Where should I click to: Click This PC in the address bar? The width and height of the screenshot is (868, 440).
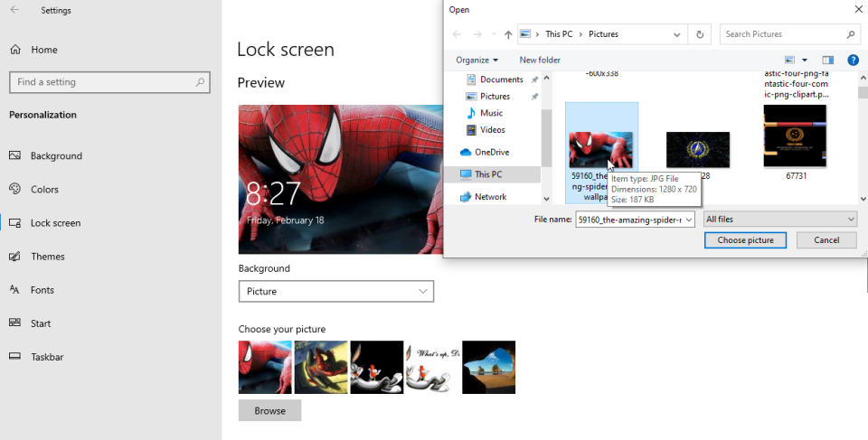(559, 33)
